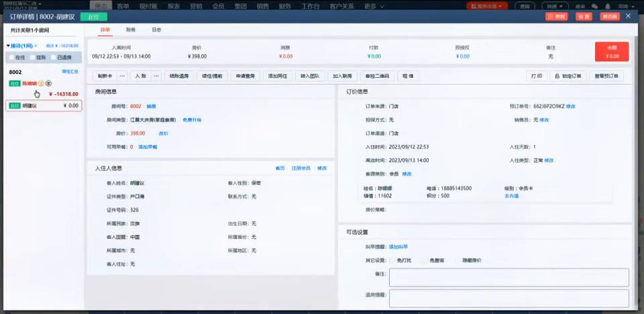Open the red 服务市场 dropdown in top bar
The image size is (644, 314).
click(x=487, y=6)
